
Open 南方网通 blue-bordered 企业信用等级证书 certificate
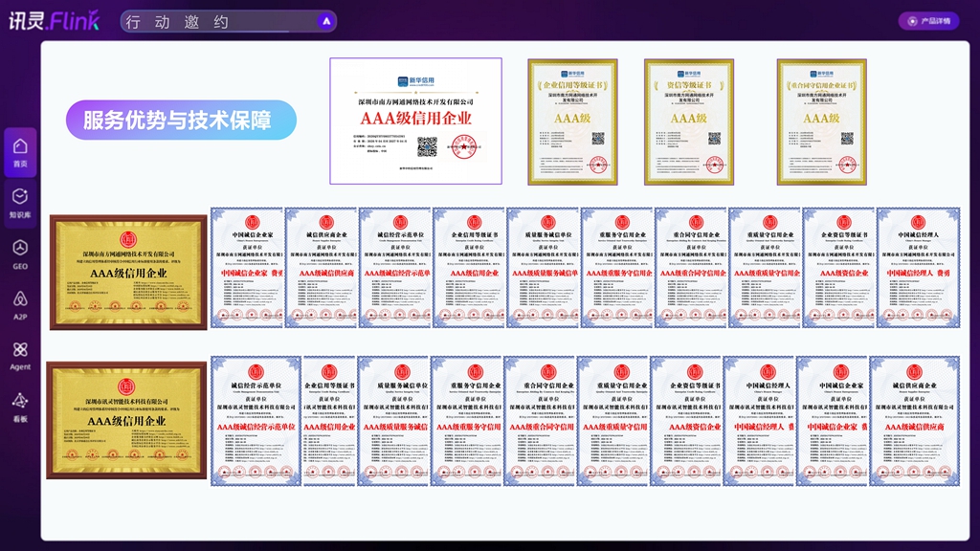click(x=469, y=268)
